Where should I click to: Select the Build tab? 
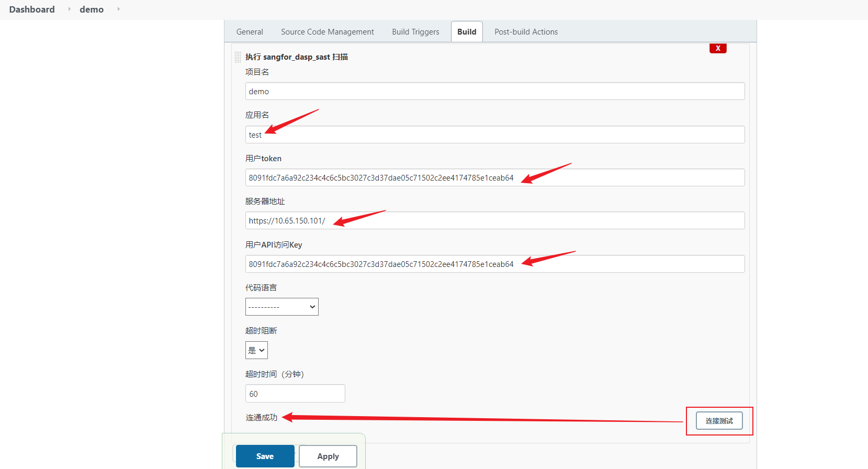[467, 32]
